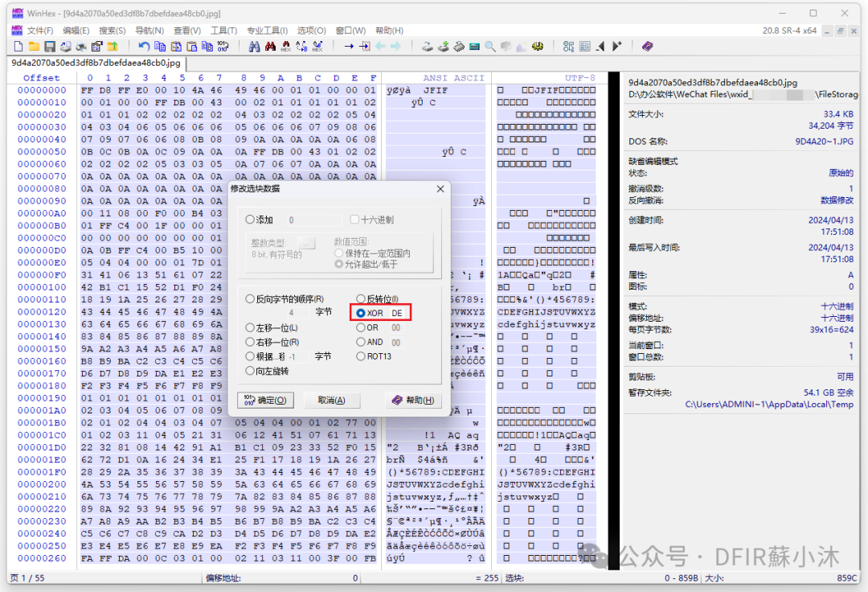The height and width of the screenshot is (592, 868).
Task: Click the yellow gear Options icon
Action: pyautogui.click(x=538, y=47)
